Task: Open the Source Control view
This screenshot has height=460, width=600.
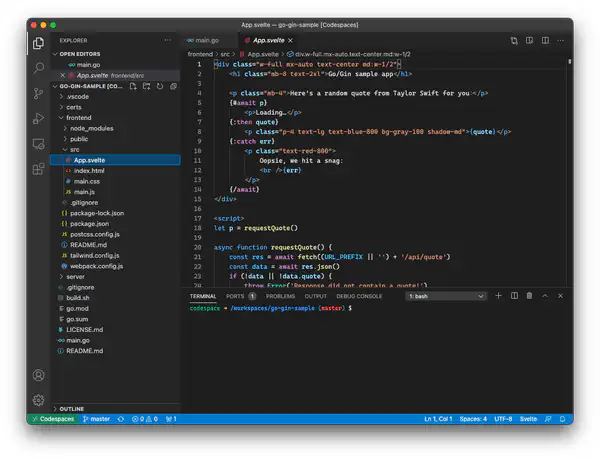Action: pyautogui.click(x=38, y=93)
